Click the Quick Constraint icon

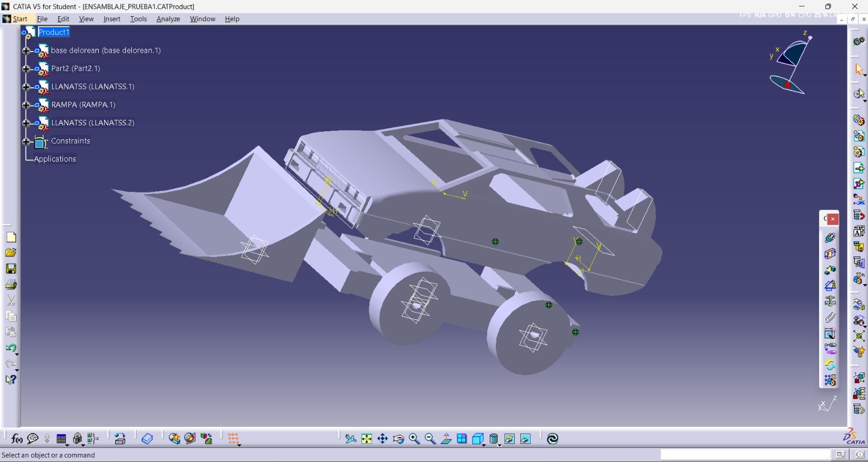pyautogui.click(x=830, y=333)
